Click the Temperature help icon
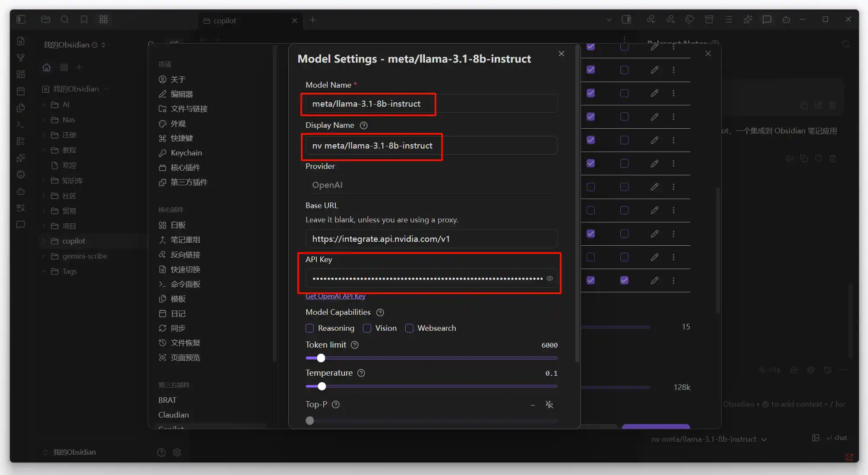The width and height of the screenshot is (868, 475). (x=361, y=373)
